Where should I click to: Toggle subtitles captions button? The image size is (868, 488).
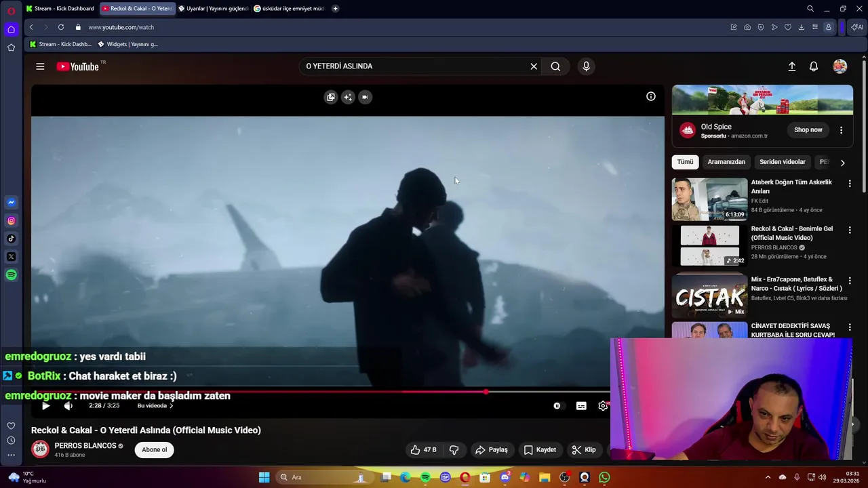pyautogui.click(x=581, y=406)
